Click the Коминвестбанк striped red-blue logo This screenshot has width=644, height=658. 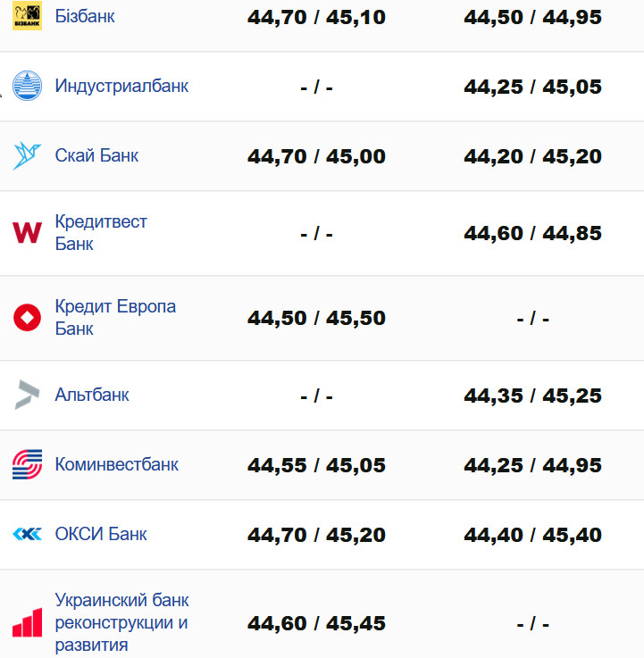(27, 464)
